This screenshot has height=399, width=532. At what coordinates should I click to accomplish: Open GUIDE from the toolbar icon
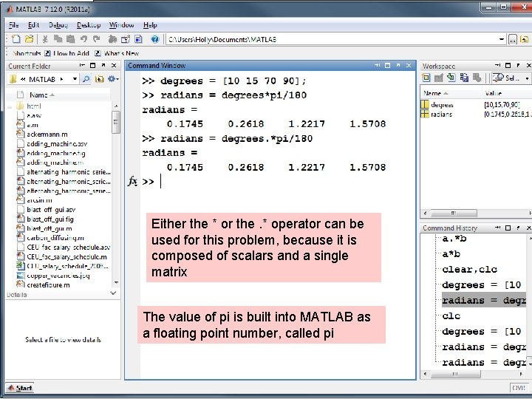coord(126,39)
